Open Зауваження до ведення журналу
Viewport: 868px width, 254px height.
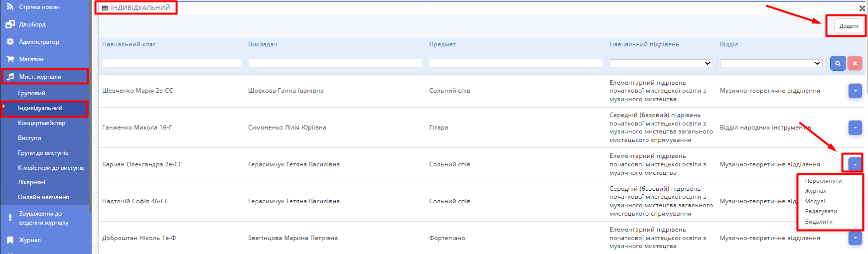click(45, 218)
